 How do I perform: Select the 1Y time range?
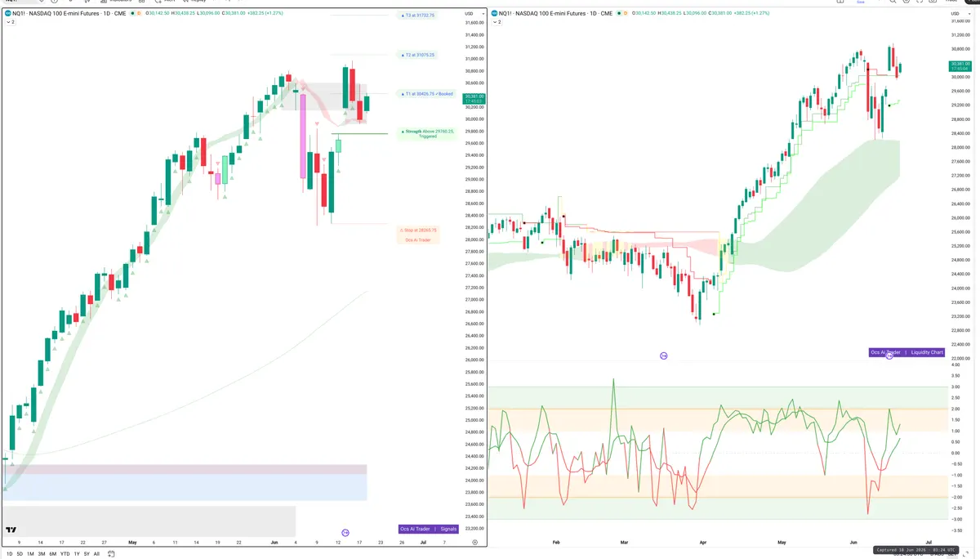coord(77,554)
